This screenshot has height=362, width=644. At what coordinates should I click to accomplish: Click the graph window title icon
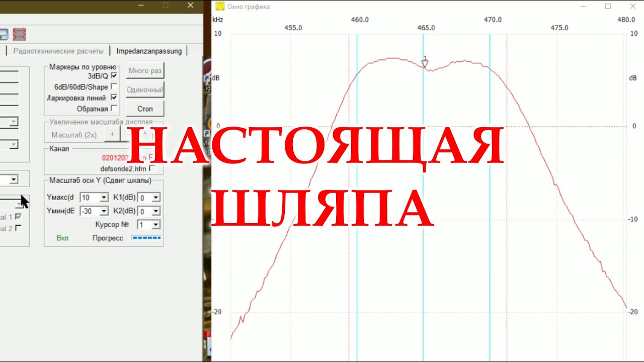pyautogui.click(x=219, y=7)
